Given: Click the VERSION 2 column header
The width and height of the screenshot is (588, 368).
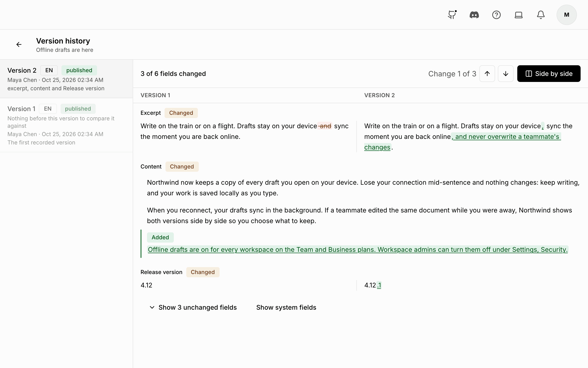Looking at the screenshot, I should (x=380, y=95).
